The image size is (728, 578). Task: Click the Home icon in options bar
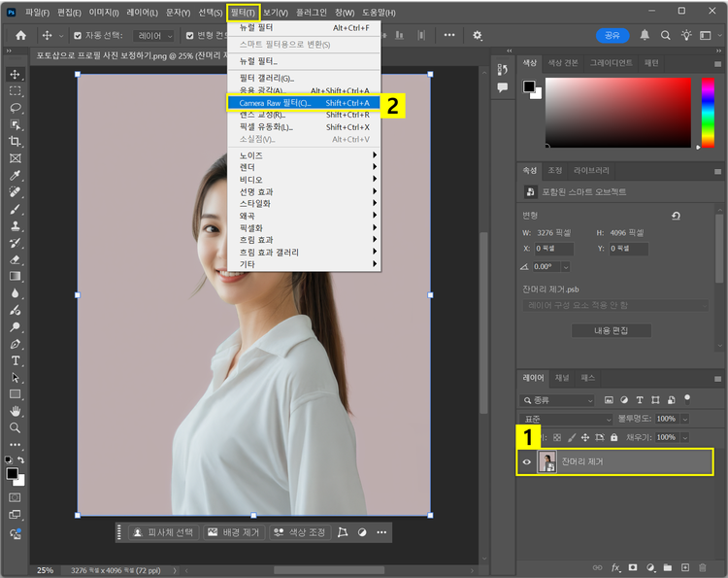tap(20, 35)
